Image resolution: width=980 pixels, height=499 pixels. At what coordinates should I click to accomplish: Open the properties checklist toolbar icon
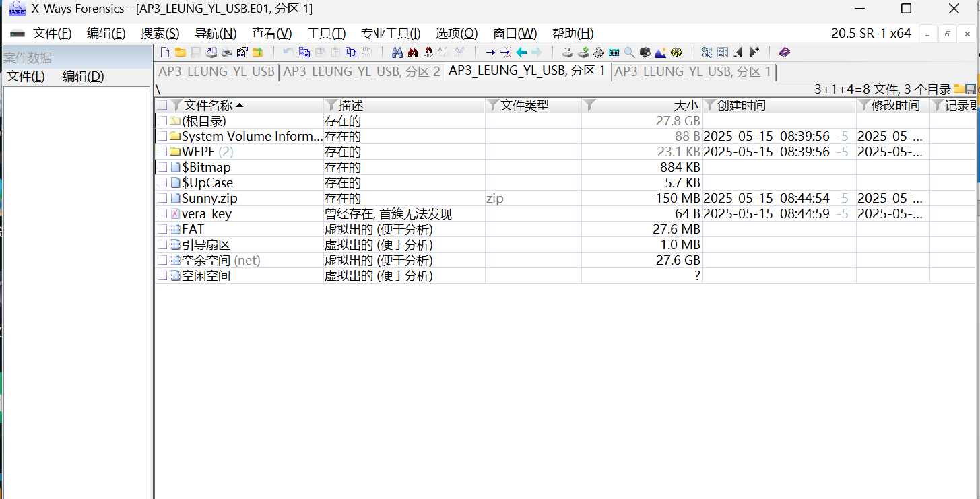click(x=242, y=53)
